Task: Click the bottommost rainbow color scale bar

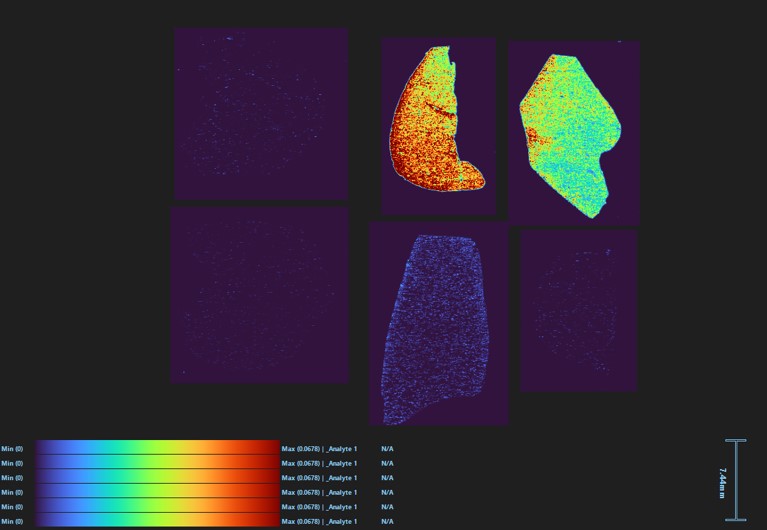Action: point(158,521)
